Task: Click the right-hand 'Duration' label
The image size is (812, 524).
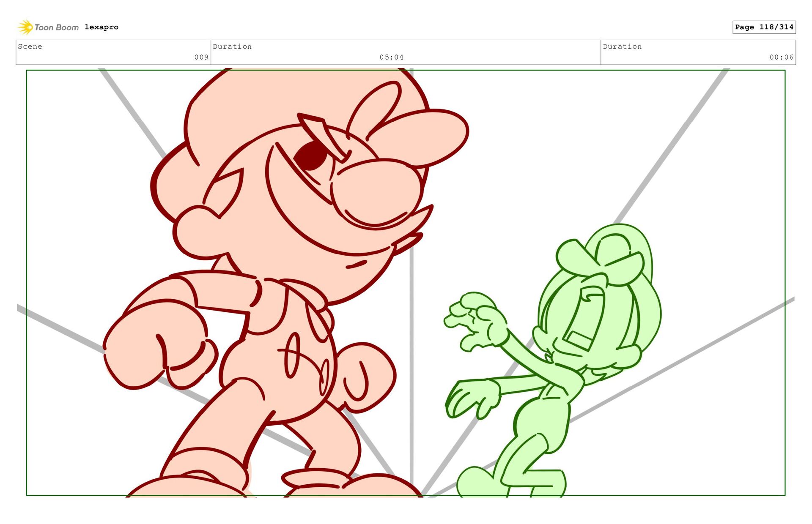Action: click(x=622, y=46)
